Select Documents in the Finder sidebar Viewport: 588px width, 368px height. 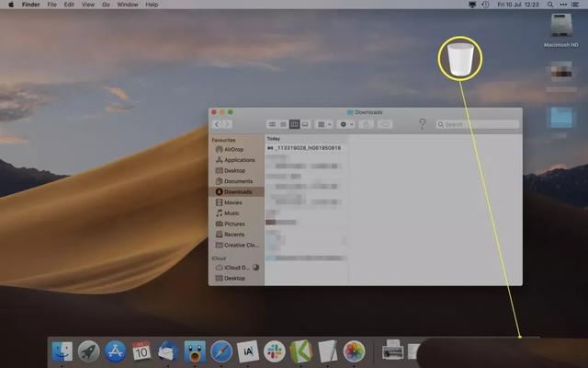[x=238, y=181]
